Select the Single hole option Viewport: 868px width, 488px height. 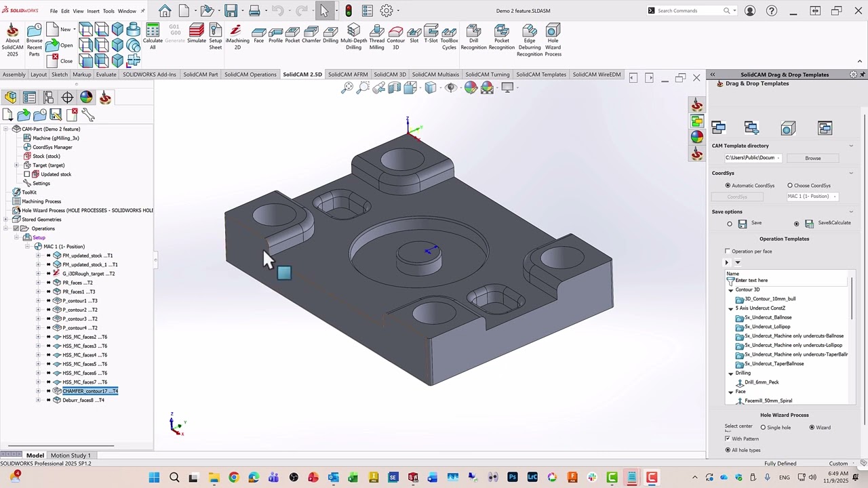click(764, 428)
